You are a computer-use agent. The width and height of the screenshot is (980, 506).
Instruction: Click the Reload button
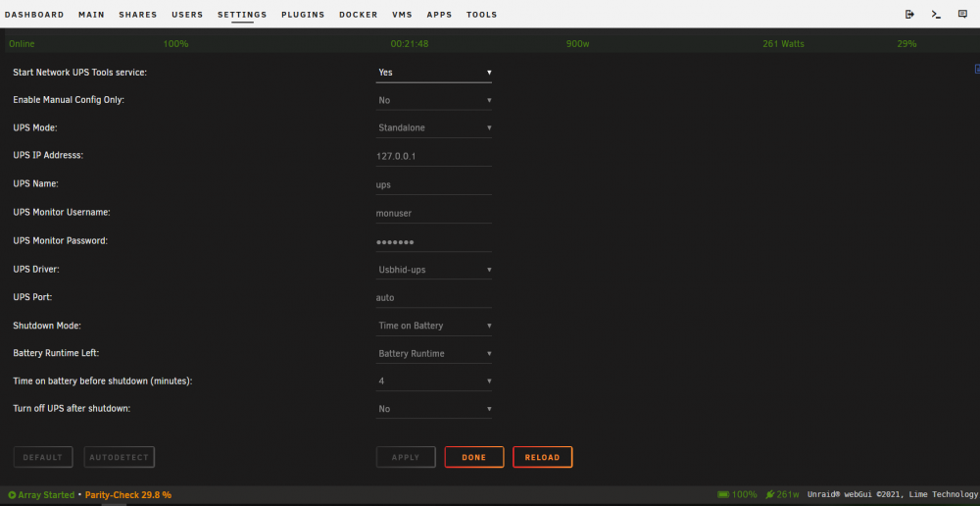[x=543, y=457]
